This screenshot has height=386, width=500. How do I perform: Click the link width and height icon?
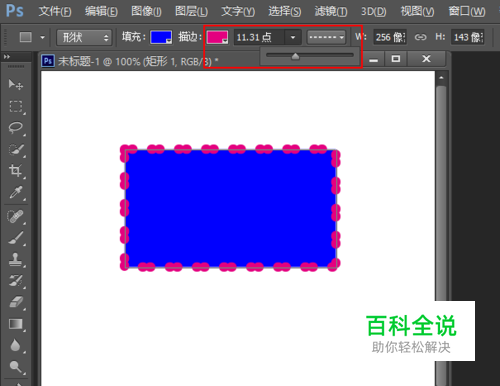420,37
